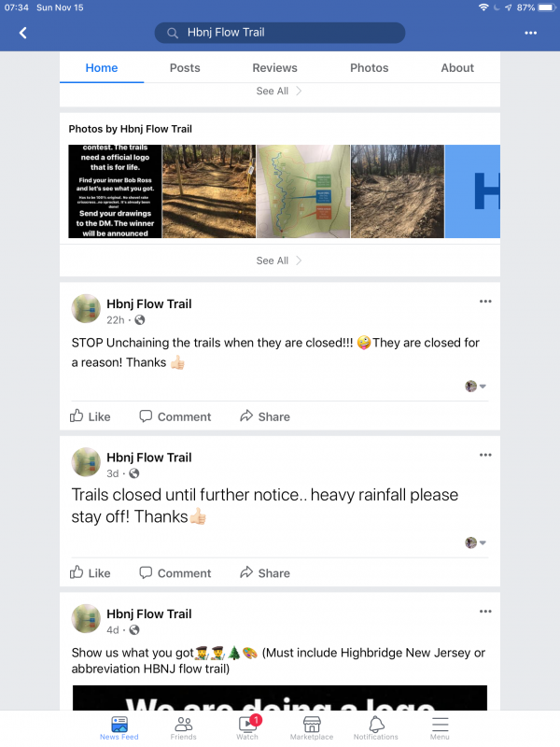Like the 'STOP Unchaining the trails' post
This screenshot has height=747, width=560.
click(90, 416)
